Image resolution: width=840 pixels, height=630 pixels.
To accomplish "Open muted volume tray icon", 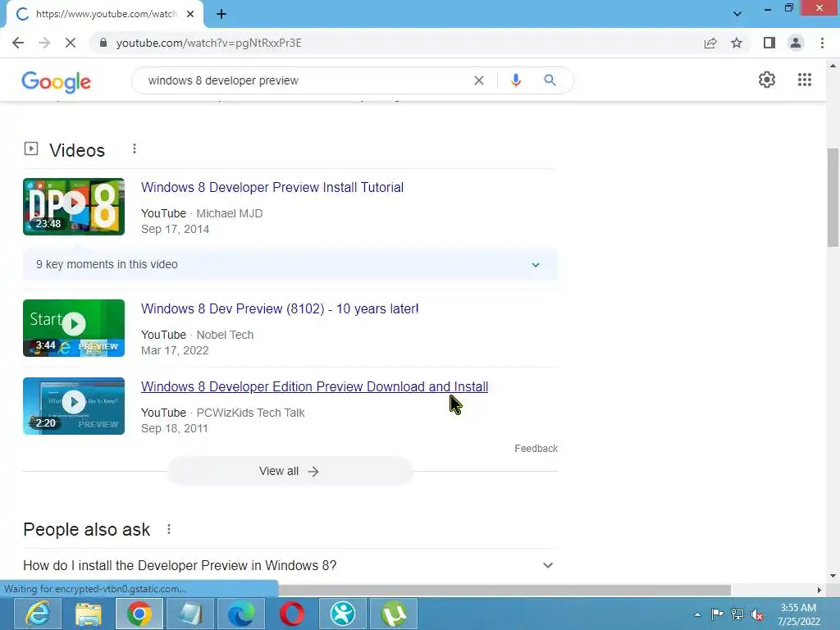I will (757, 614).
